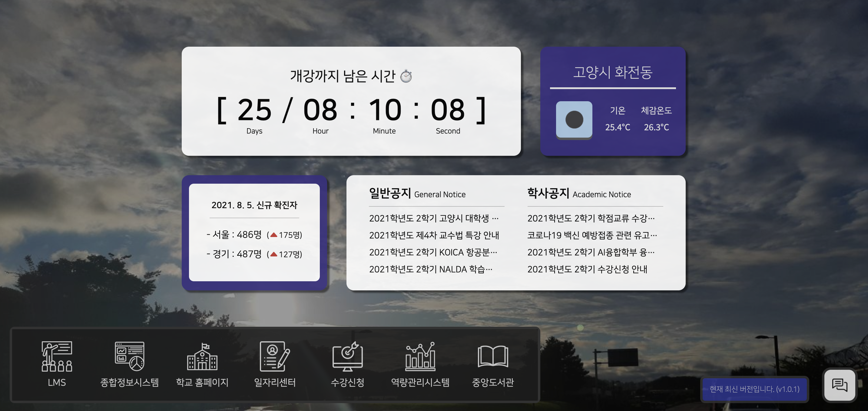The image size is (868, 411).
Task: Click the weather condition icon
Action: point(574,119)
